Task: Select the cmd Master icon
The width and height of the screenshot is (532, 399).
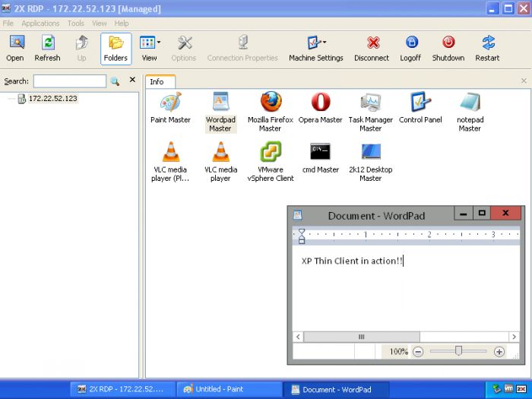Action: [x=320, y=158]
